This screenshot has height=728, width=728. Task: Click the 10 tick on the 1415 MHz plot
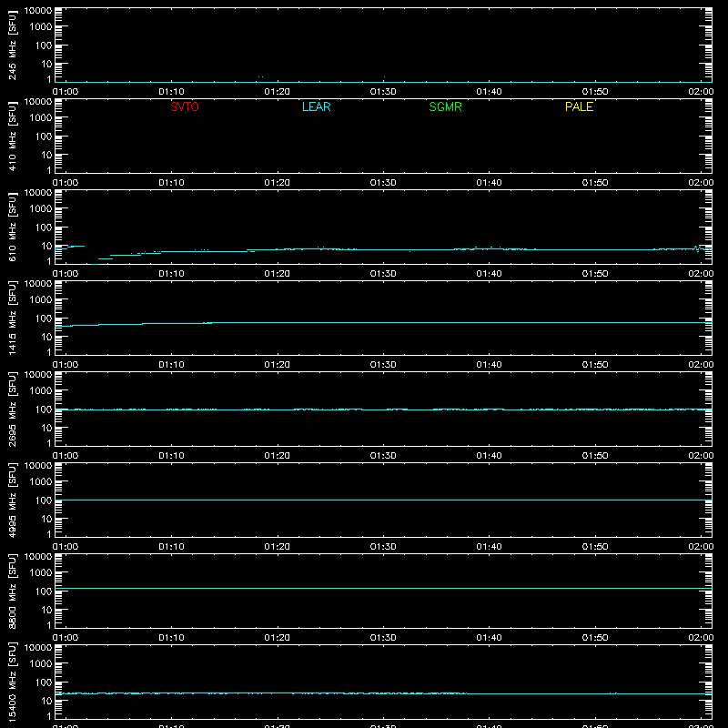(46, 337)
